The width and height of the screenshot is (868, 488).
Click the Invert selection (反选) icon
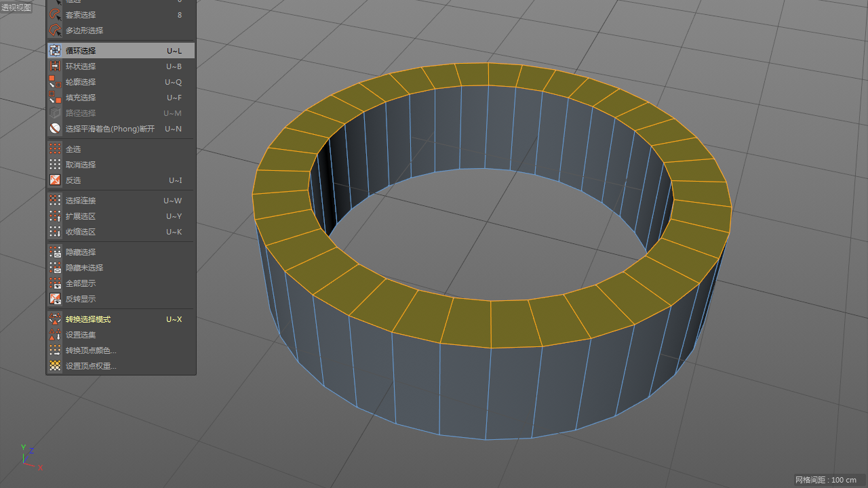point(55,180)
